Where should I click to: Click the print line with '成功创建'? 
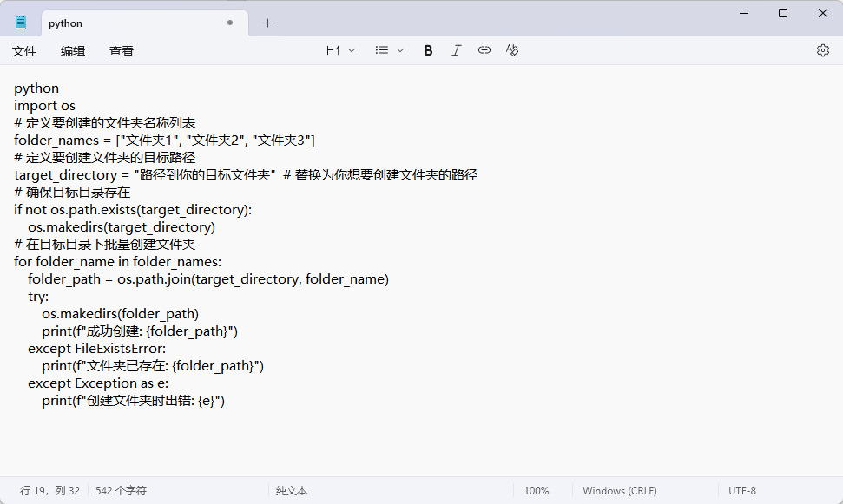[140, 331]
